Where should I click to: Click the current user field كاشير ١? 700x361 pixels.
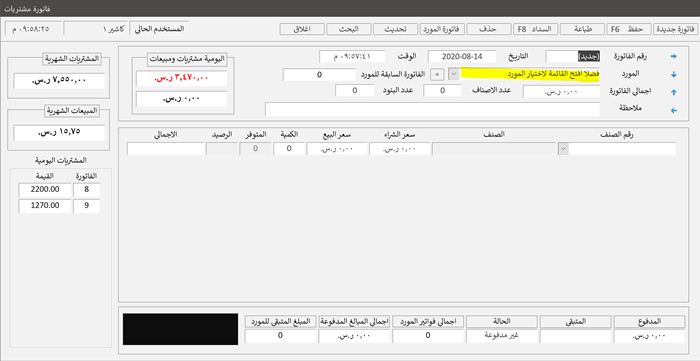click(96, 29)
